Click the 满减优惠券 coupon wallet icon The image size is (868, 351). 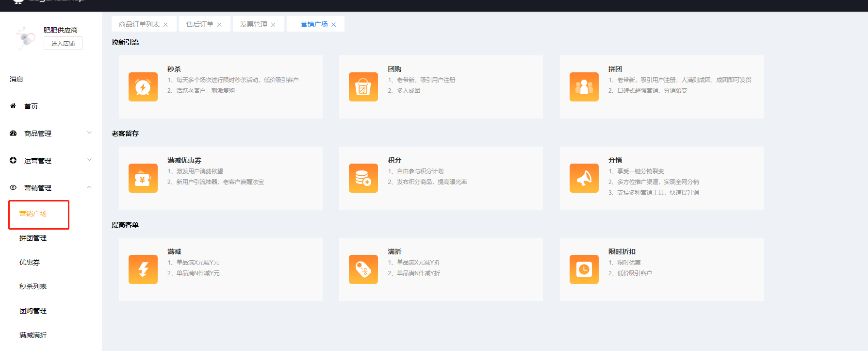click(143, 178)
